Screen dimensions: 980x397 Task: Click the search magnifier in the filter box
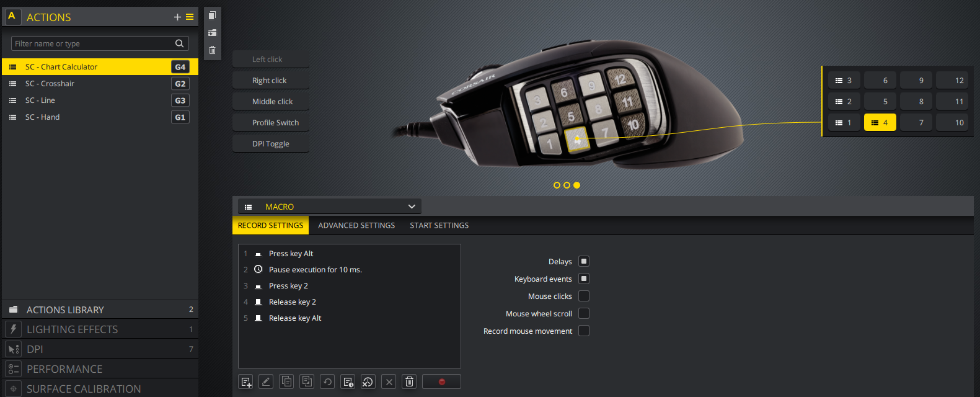(179, 43)
